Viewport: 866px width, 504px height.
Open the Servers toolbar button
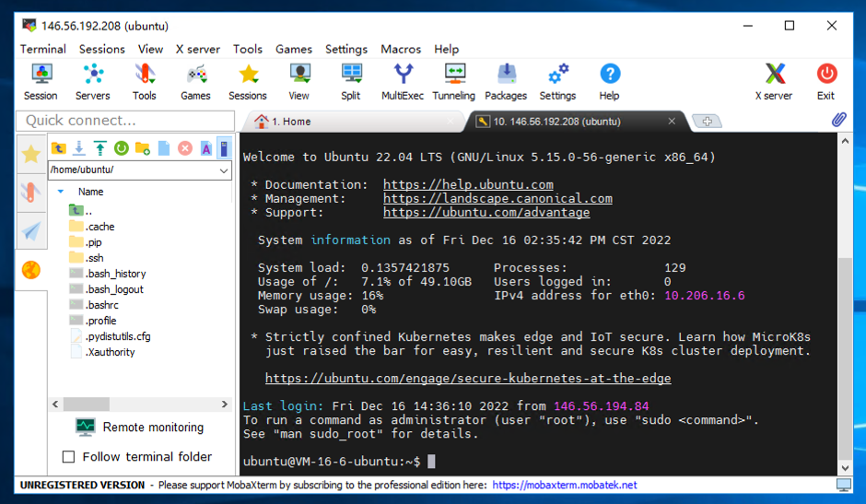93,82
